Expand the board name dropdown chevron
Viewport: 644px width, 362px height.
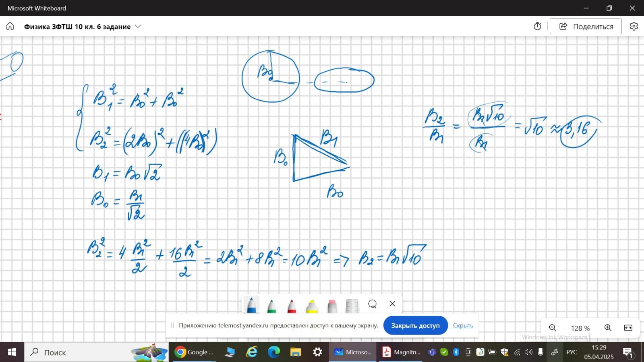138,27
